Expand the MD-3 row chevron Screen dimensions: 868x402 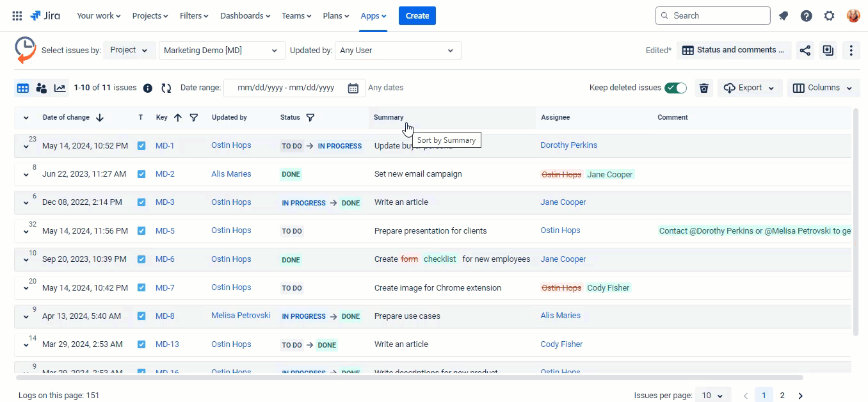coord(26,204)
